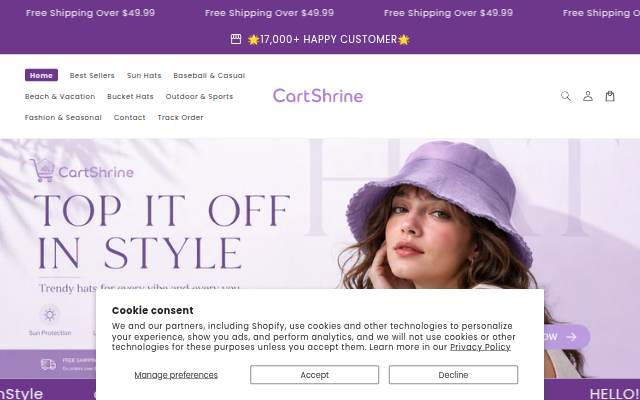Open the Sun Hats menu item
The image size is (640, 400).
click(x=144, y=76)
